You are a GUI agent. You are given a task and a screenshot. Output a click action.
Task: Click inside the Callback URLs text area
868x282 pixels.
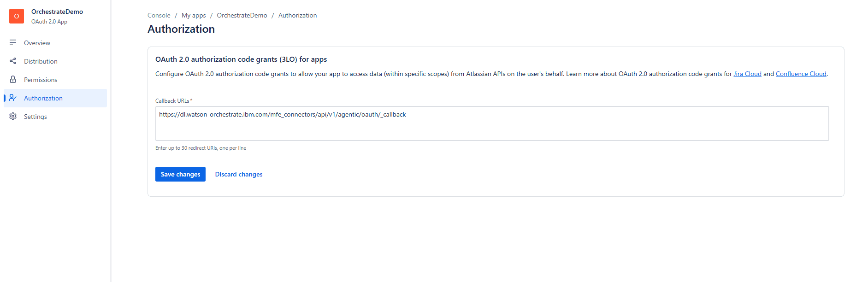tap(492, 123)
